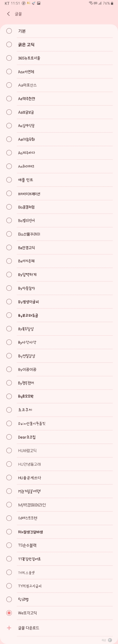Tap the selected We또각고딕 radio button
Viewport: 118px width, 644px height.
(x=9, y=613)
